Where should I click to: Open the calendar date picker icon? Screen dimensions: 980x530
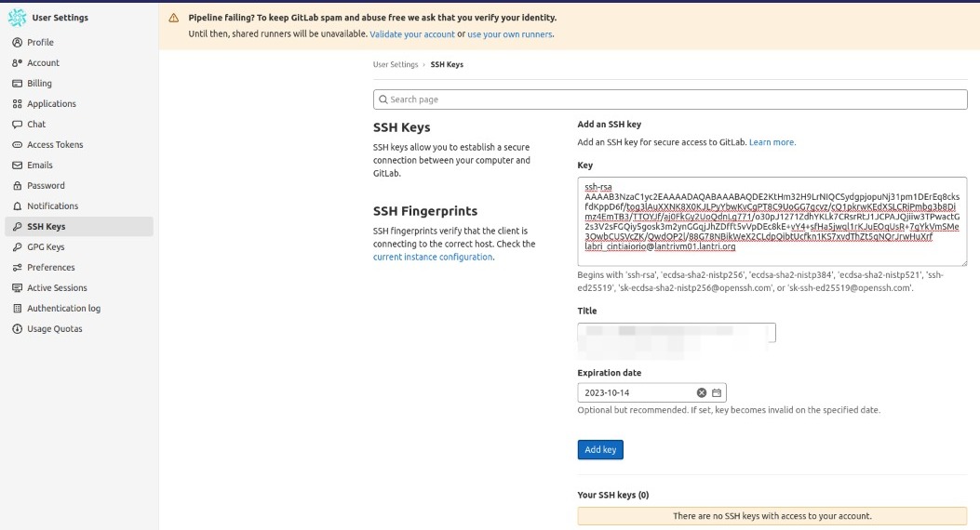[717, 392]
